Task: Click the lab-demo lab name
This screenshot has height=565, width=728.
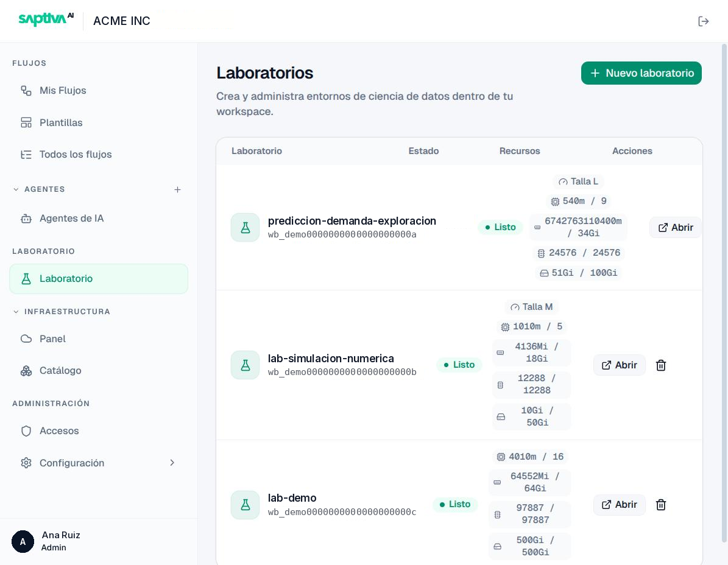Action: [x=292, y=498]
